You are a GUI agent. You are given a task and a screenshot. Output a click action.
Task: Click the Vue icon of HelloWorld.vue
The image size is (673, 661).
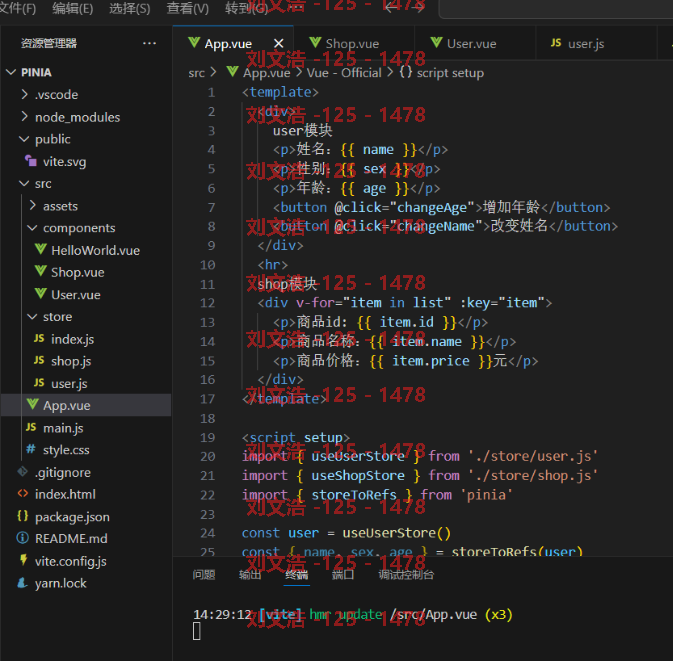[x=41, y=249]
